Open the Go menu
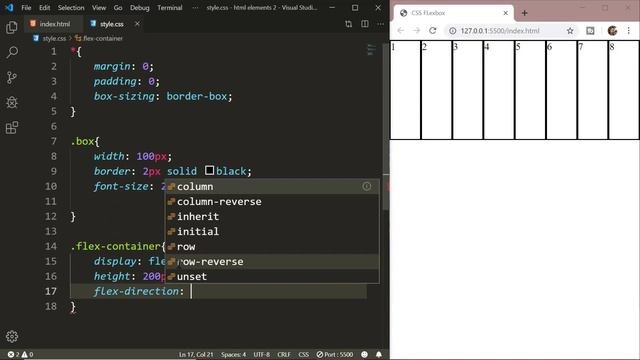This screenshot has height=360, width=640. 118,8
